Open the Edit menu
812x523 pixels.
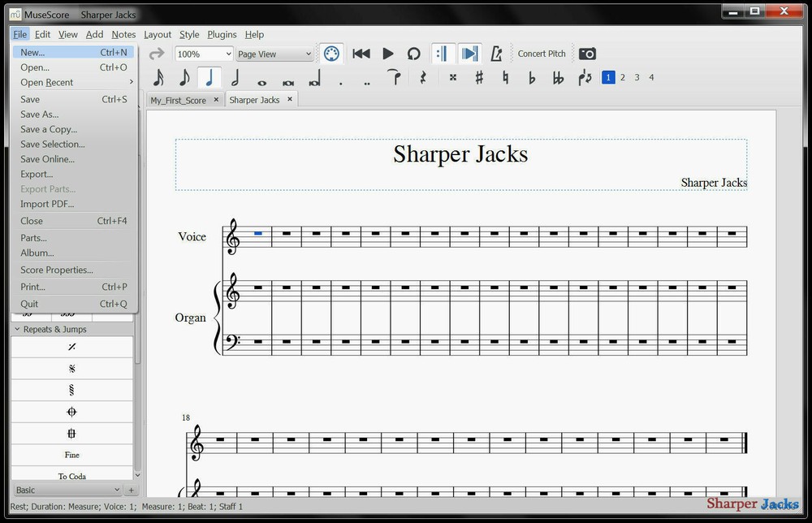point(42,34)
